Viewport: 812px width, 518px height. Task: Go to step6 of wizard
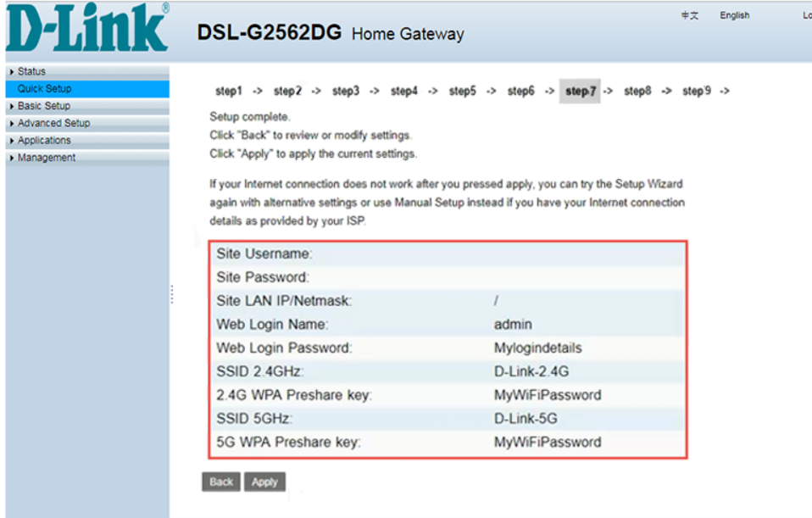coord(520,92)
